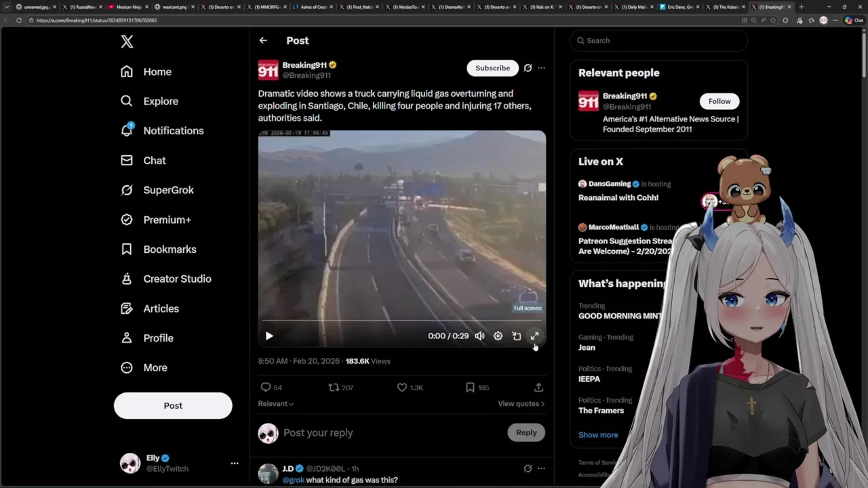Open DansGaming live Reanaimal with Cohh!
This screenshot has height=488, width=868.
618,198
